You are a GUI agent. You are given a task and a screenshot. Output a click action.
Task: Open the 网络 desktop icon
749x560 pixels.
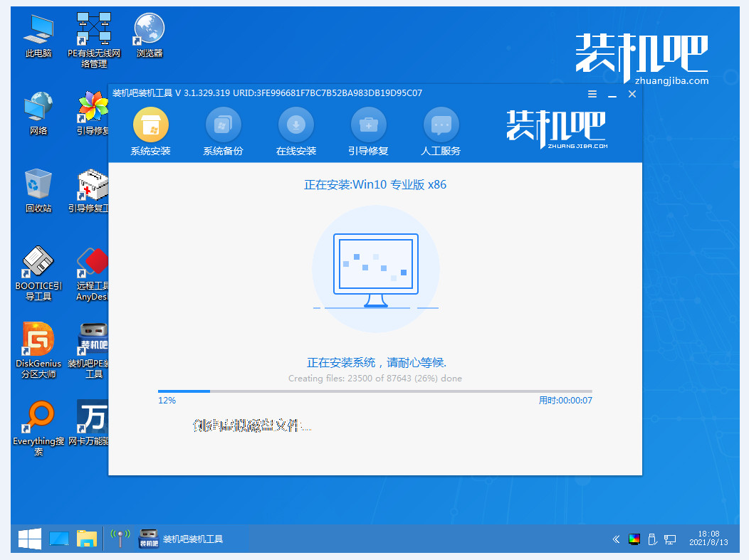point(38,108)
